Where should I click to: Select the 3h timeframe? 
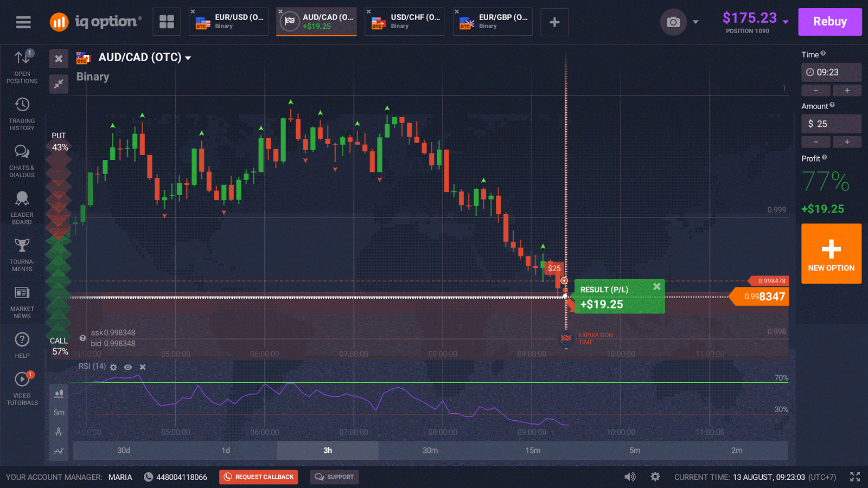pos(328,451)
